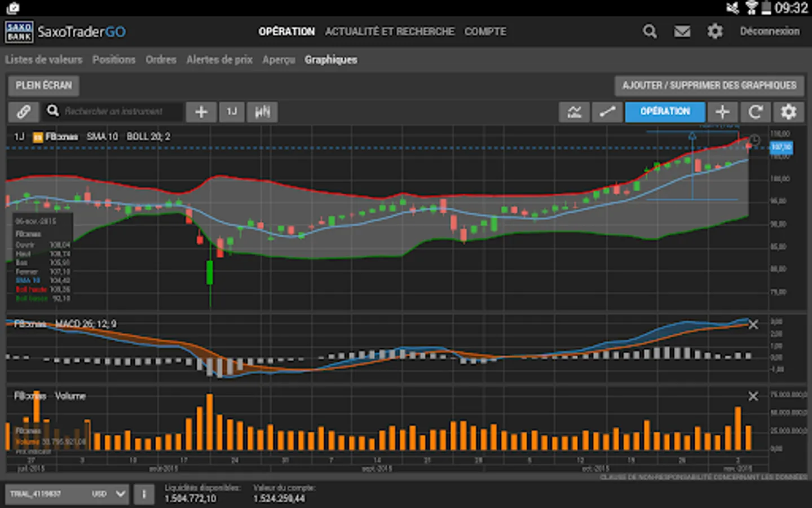
Task: Click the MACD 26; 12; 9 label
Action: pyautogui.click(x=86, y=324)
